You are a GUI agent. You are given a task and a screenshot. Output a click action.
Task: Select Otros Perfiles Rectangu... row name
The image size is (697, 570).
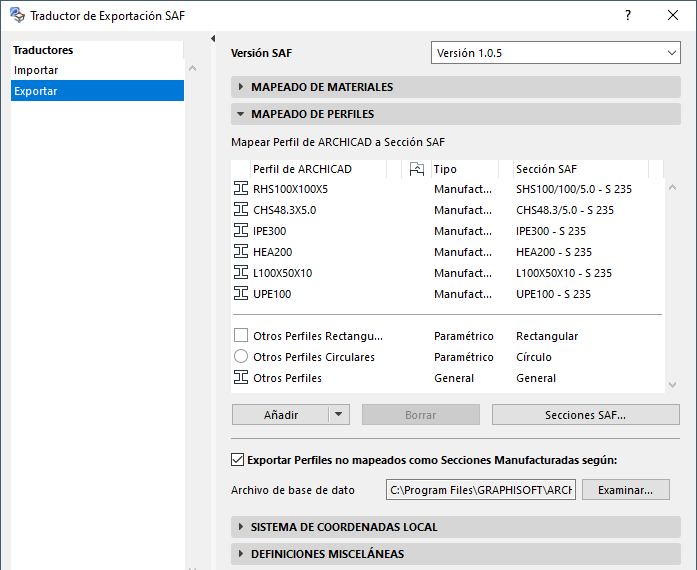pos(318,336)
